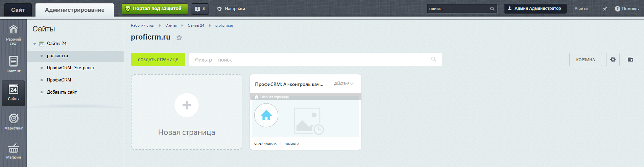Viewport: 644px width, 167px height.
Task: Collapse the Сайты 24 tree node
Action: [x=34, y=44]
